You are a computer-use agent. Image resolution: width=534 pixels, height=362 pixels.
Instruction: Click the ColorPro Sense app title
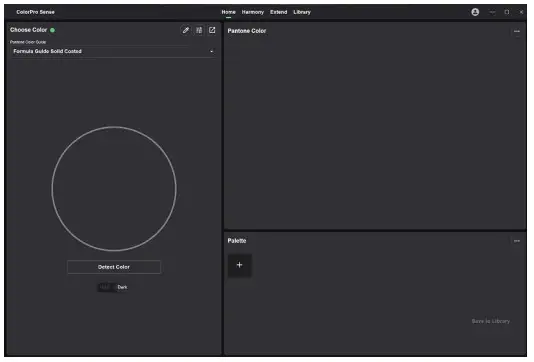[35, 12]
